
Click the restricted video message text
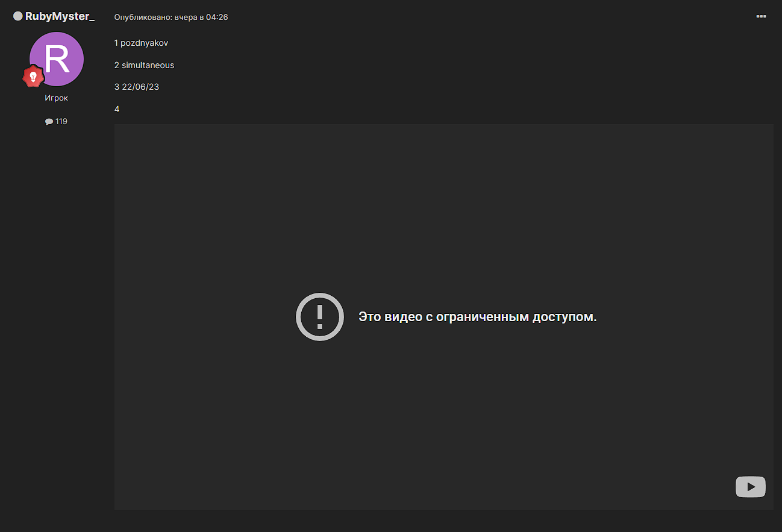(x=477, y=317)
